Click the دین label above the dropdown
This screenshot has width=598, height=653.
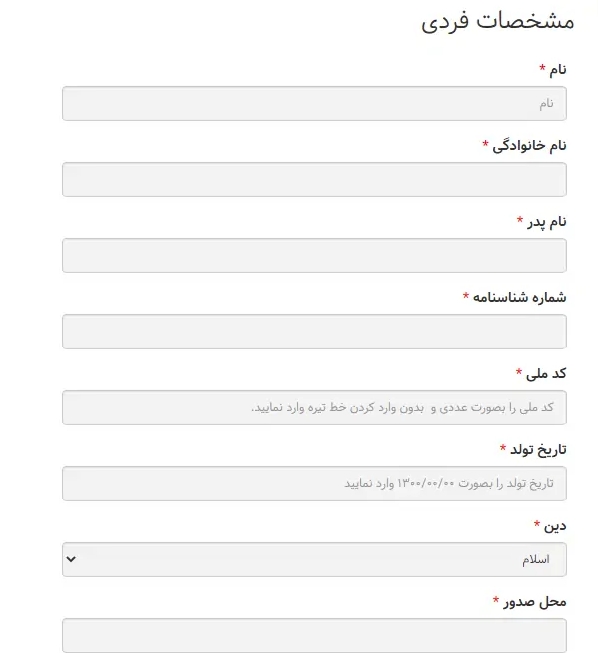(555, 526)
